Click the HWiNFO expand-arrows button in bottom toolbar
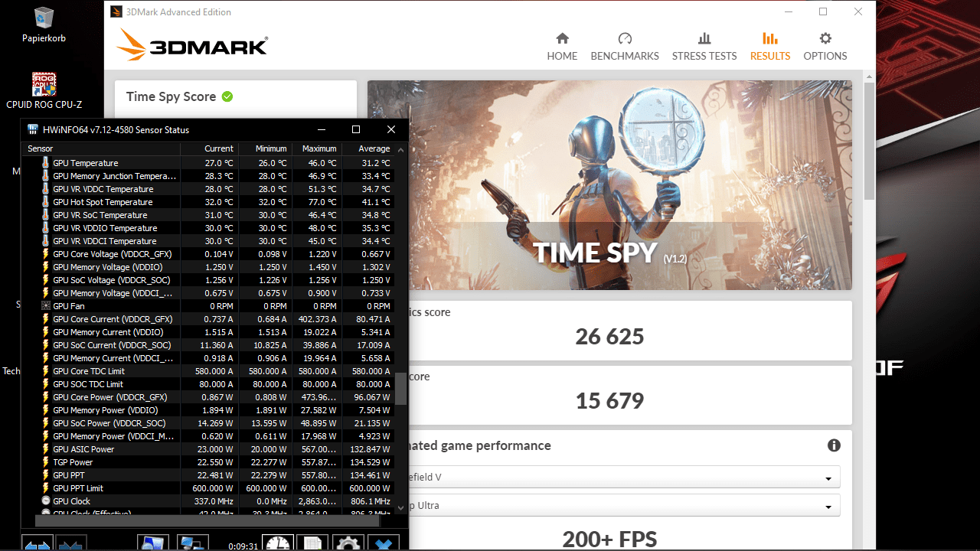This screenshot has width=980, height=551. pyautogui.click(x=37, y=544)
